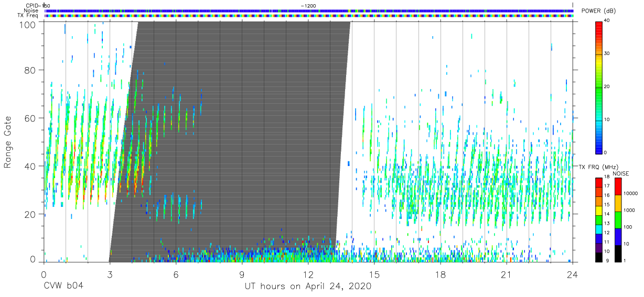Click the 20 label on POWER scale
Viewport: 644px width, 297px height.
[x=607, y=86]
